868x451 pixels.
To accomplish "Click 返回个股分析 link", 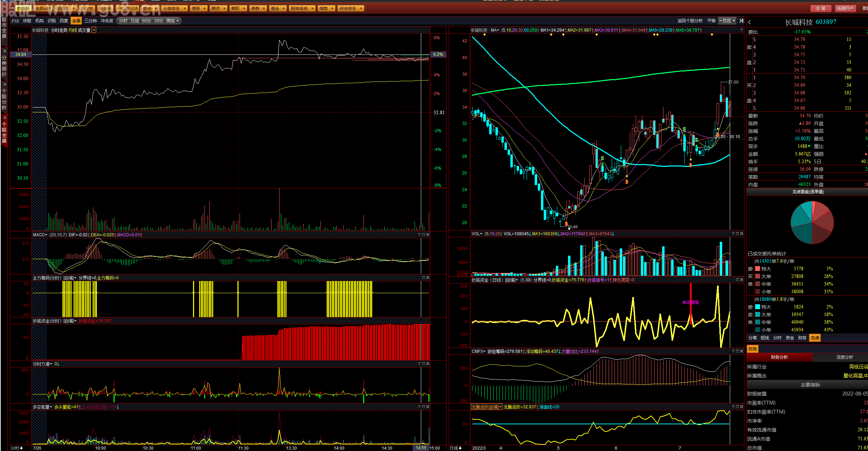I will (x=690, y=21).
